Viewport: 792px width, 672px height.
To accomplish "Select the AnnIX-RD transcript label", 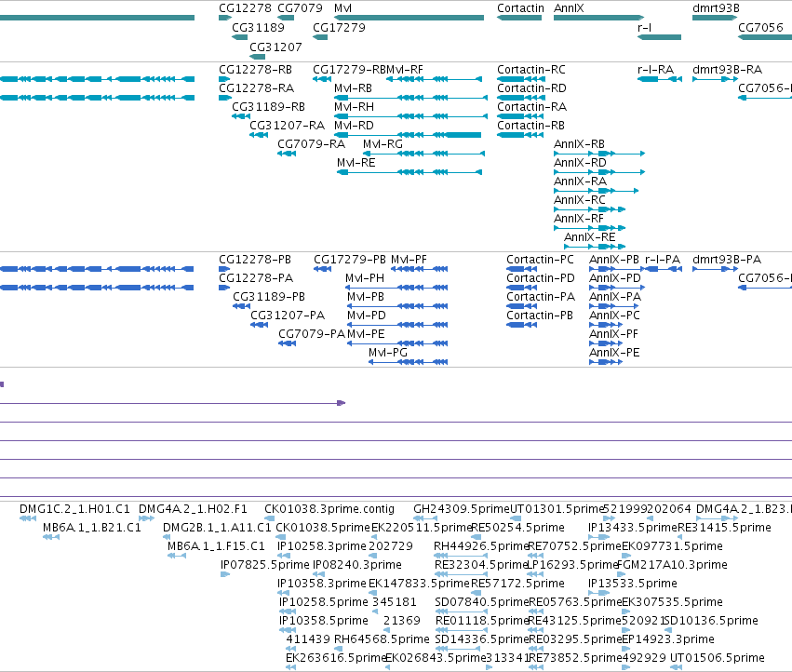I will pos(580,163).
